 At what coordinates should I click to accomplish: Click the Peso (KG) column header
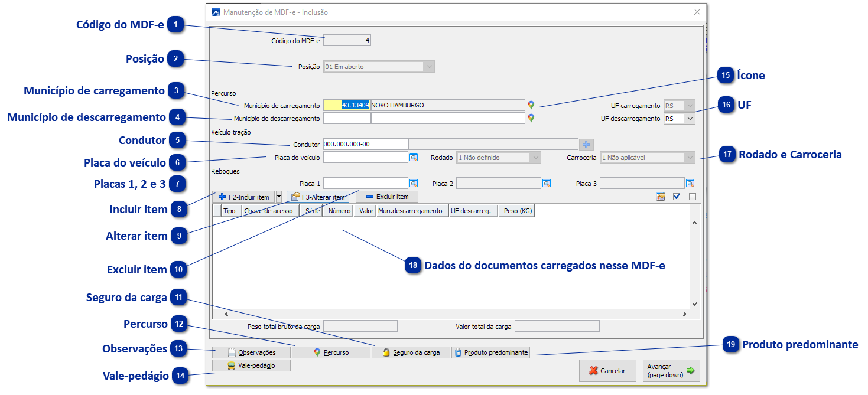coord(516,211)
